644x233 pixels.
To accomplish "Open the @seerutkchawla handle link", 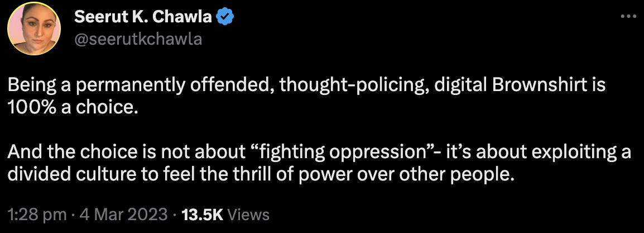I will point(137,39).
